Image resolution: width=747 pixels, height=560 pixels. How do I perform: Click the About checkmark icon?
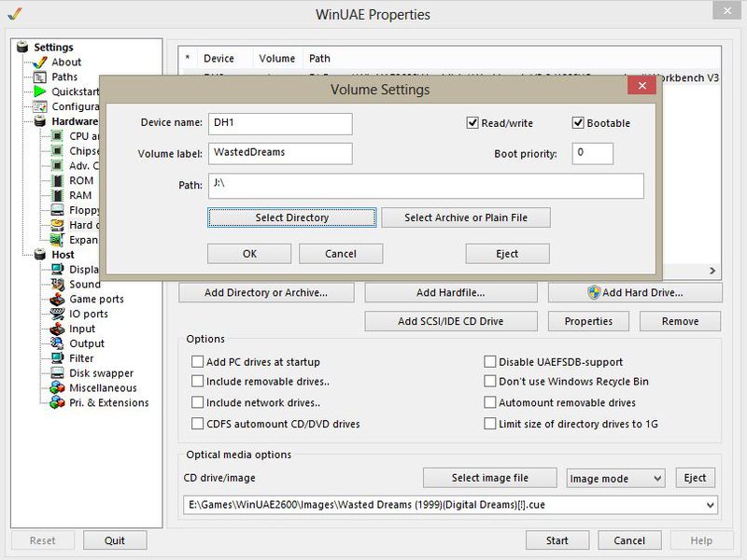pyautogui.click(x=40, y=62)
